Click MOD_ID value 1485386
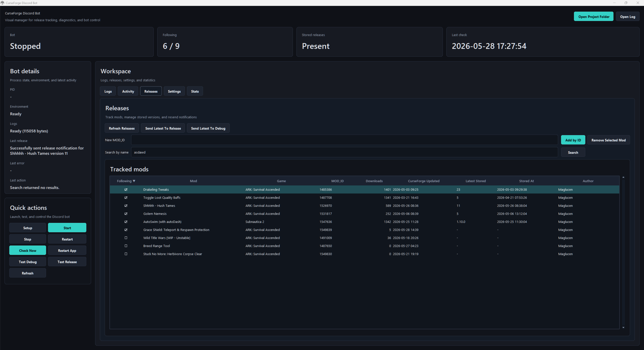644x350 pixels. (326, 190)
